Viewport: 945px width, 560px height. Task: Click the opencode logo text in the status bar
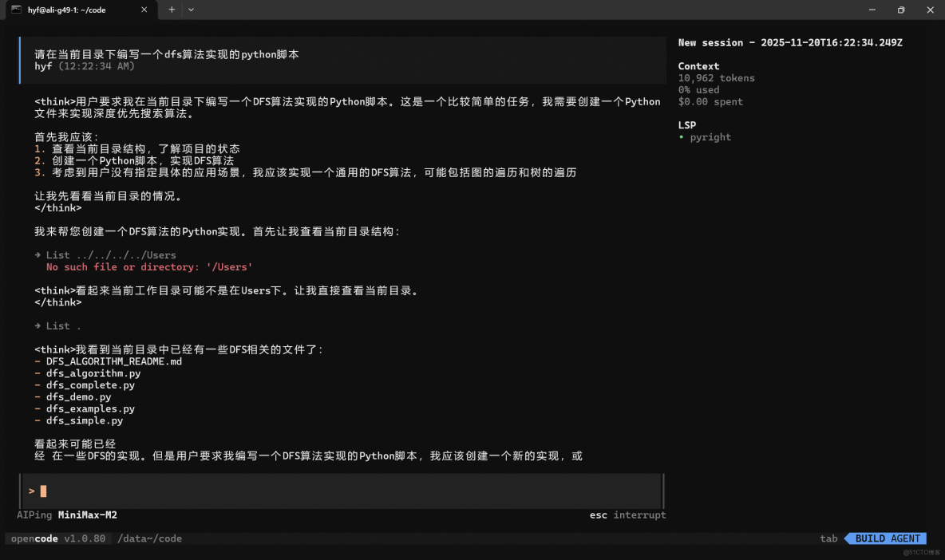(x=34, y=538)
